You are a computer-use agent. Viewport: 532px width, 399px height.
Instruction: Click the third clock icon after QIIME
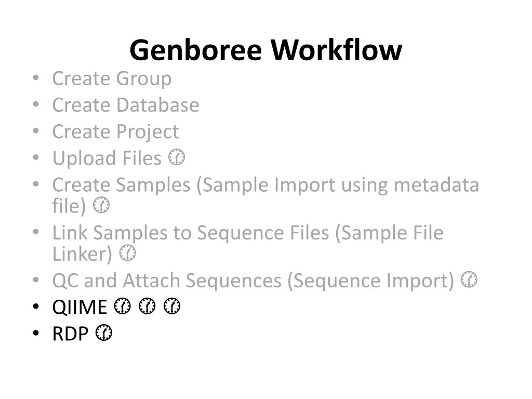172,306
